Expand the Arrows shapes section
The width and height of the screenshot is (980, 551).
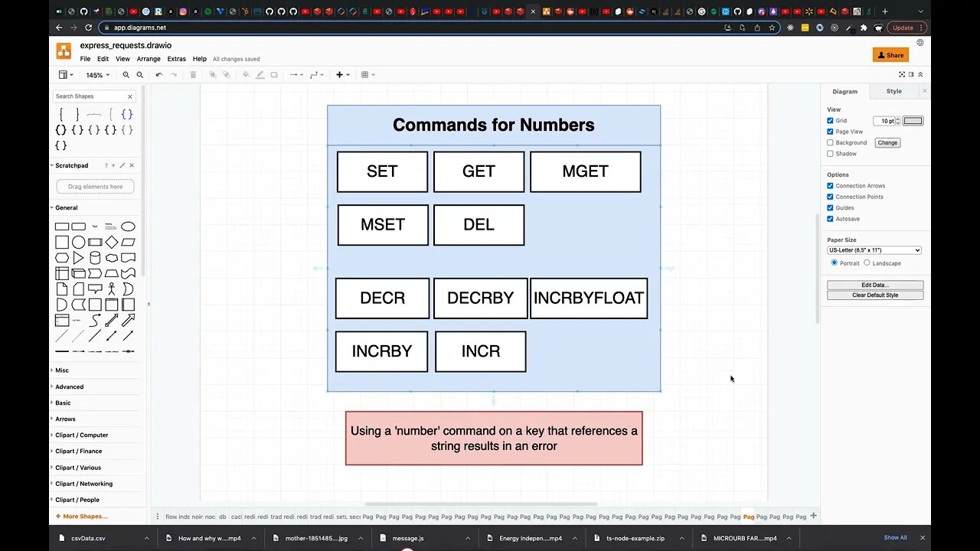click(x=65, y=419)
